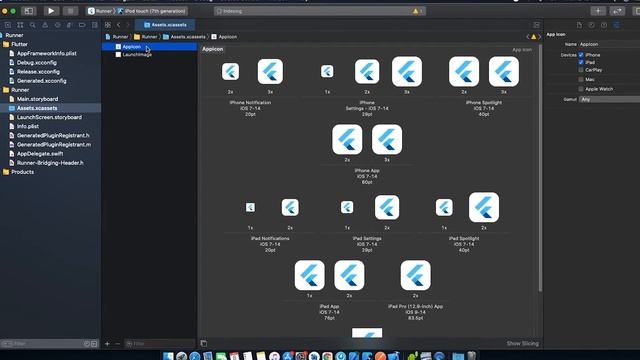Open Release.xcconfig file
Image resolution: width=640 pixels, height=360 pixels.
38,71
